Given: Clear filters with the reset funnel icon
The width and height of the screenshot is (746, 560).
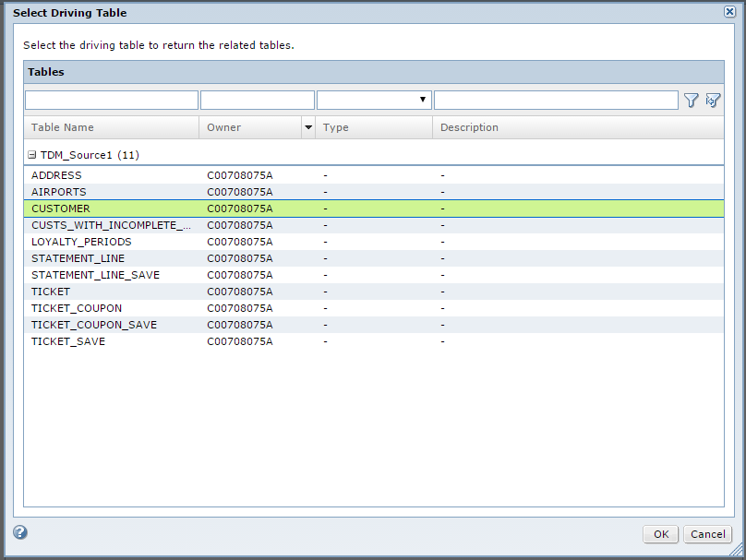Looking at the screenshot, I should 713,101.
